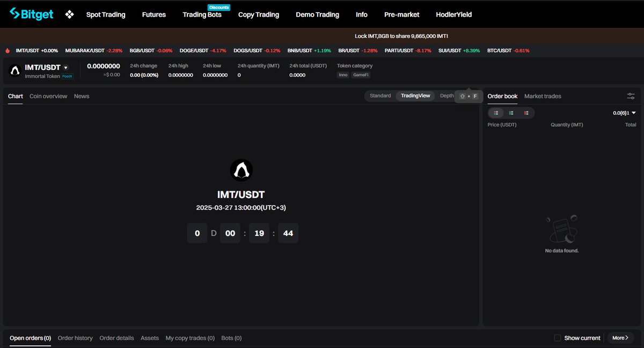This screenshot has width=644, height=348.
Task: Click the large IMT logo in chart
Action: (x=241, y=171)
